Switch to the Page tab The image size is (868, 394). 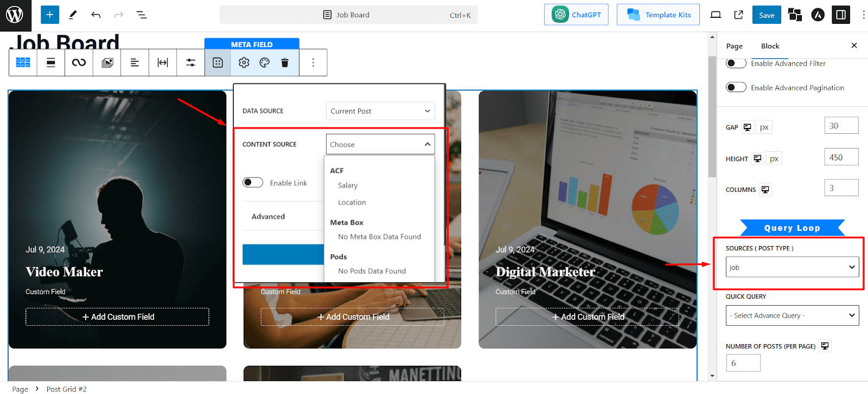(x=734, y=46)
